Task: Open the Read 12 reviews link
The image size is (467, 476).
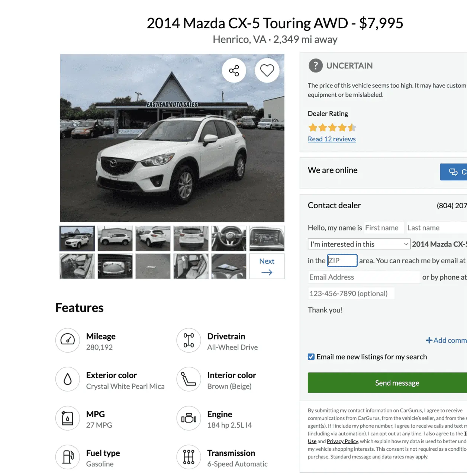Action: (332, 139)
